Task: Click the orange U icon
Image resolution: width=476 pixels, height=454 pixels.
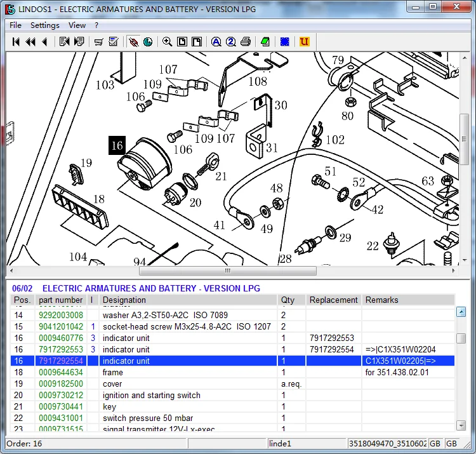Action: click(x=304, y=42)
